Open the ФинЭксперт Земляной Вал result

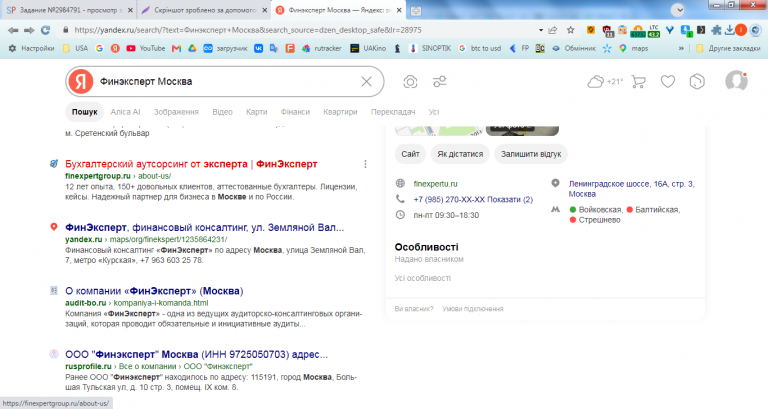[x=205, y=227]
